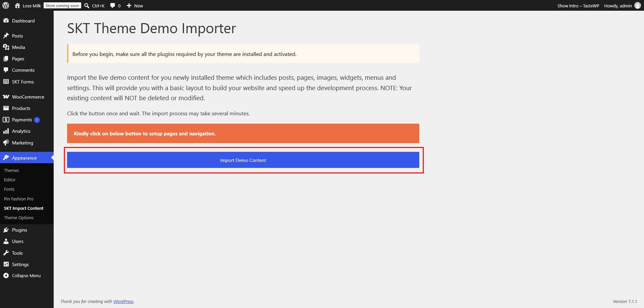644x308 pixels.
Task: Click the Collapse Menu arrow icon
Action: [6, 275]
